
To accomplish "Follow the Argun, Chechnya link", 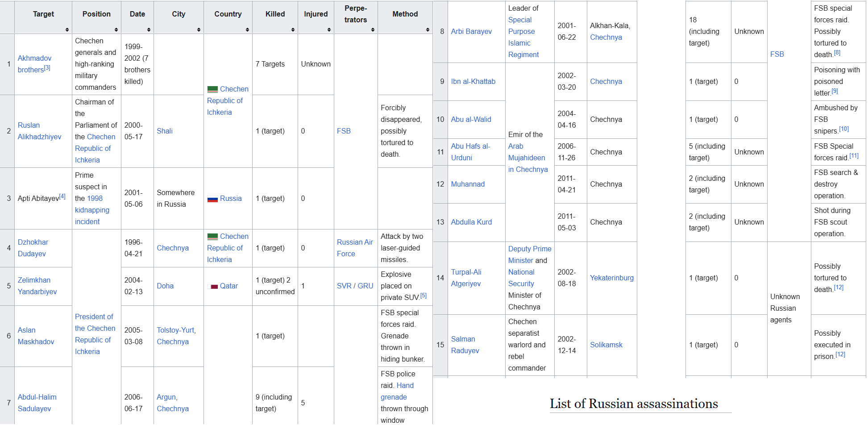I will [173, 403].
